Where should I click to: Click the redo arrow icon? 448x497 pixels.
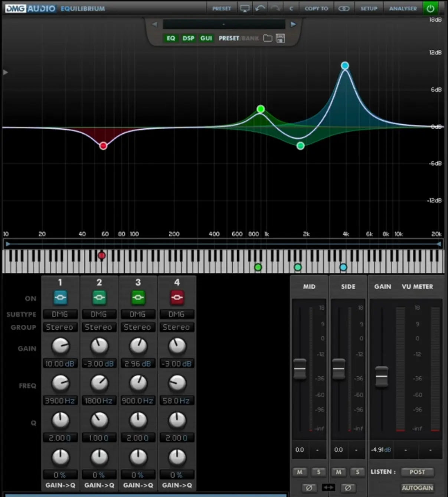[x=275, y=8]
